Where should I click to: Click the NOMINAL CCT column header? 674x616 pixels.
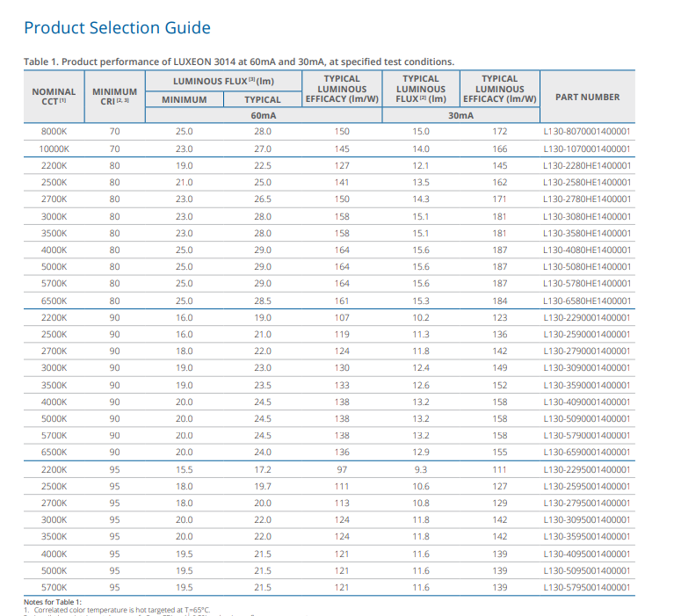click(54, 97)
